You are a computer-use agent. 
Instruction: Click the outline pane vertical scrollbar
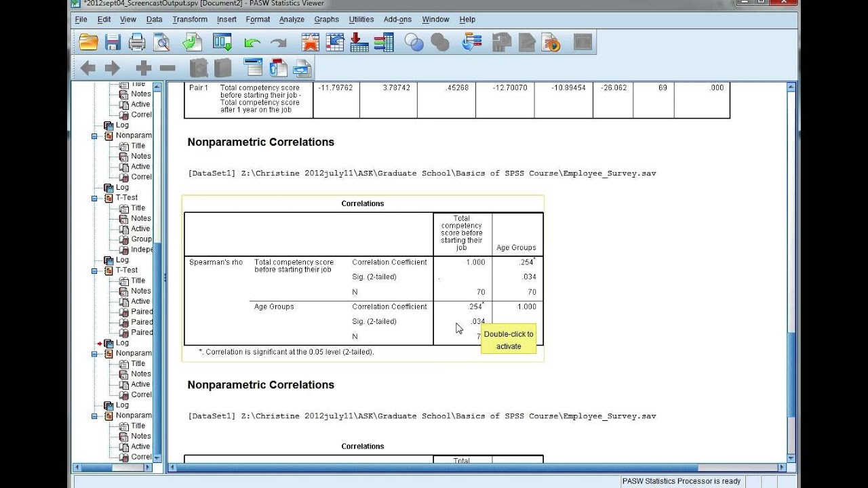[159, 271]
